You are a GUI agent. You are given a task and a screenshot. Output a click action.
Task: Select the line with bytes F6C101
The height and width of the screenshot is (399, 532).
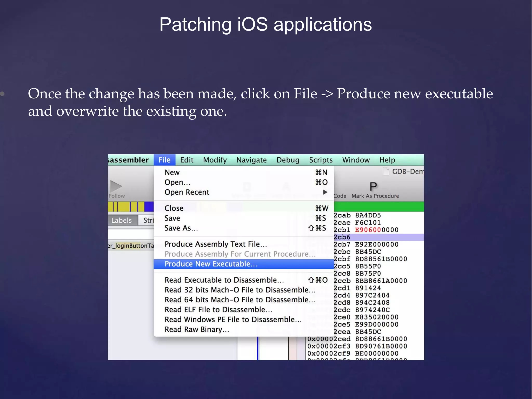coord(379,223)
